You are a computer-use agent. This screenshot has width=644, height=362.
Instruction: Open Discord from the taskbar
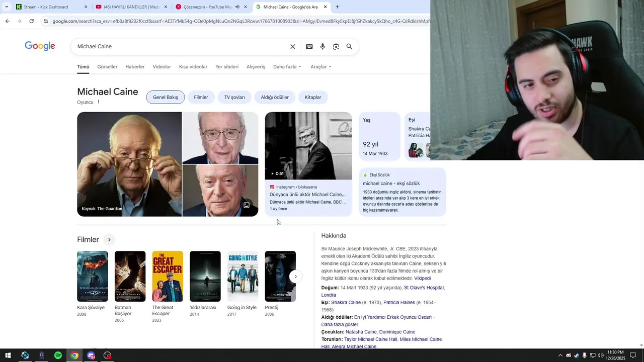point(91,355)
